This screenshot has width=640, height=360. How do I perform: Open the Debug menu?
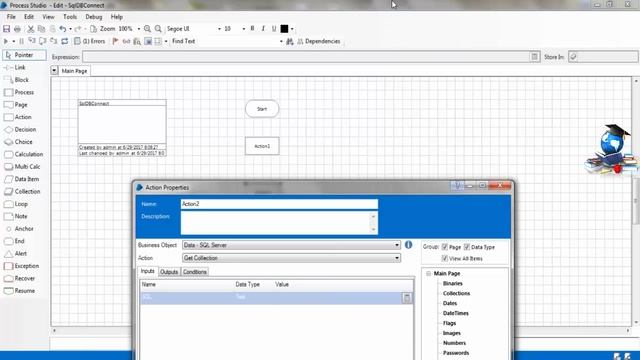coord(93,17)
